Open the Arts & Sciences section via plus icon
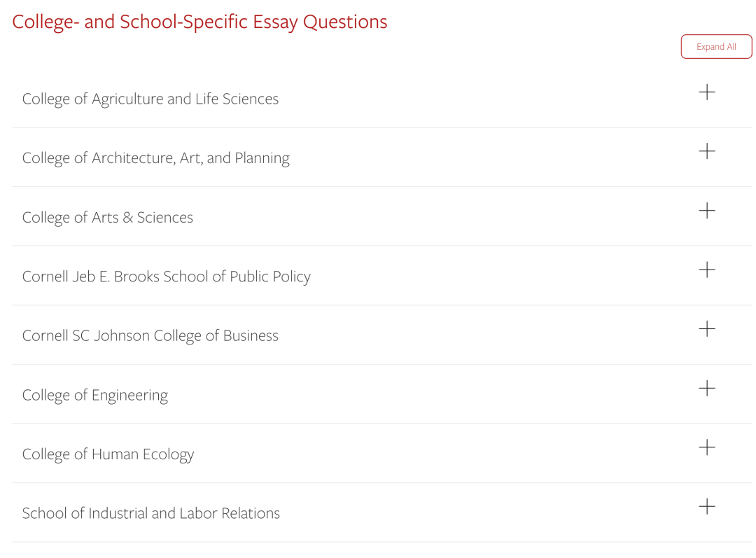 tap(707, 211)
